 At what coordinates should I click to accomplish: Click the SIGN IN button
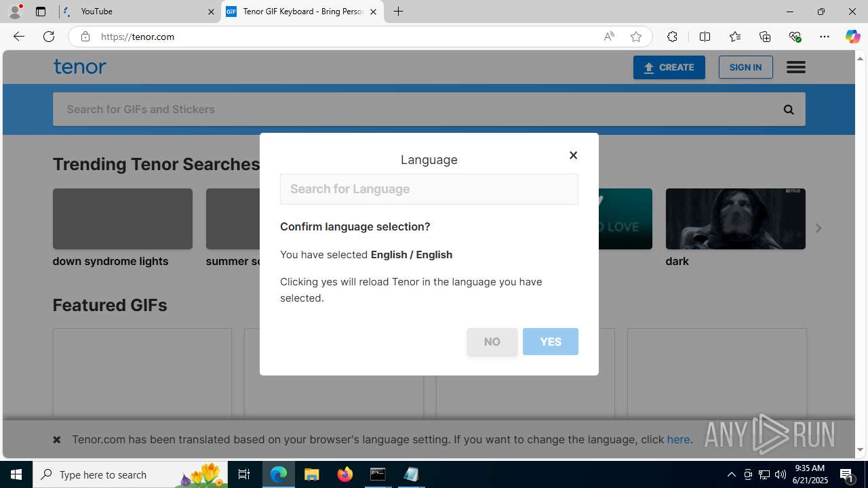(745, 67)
